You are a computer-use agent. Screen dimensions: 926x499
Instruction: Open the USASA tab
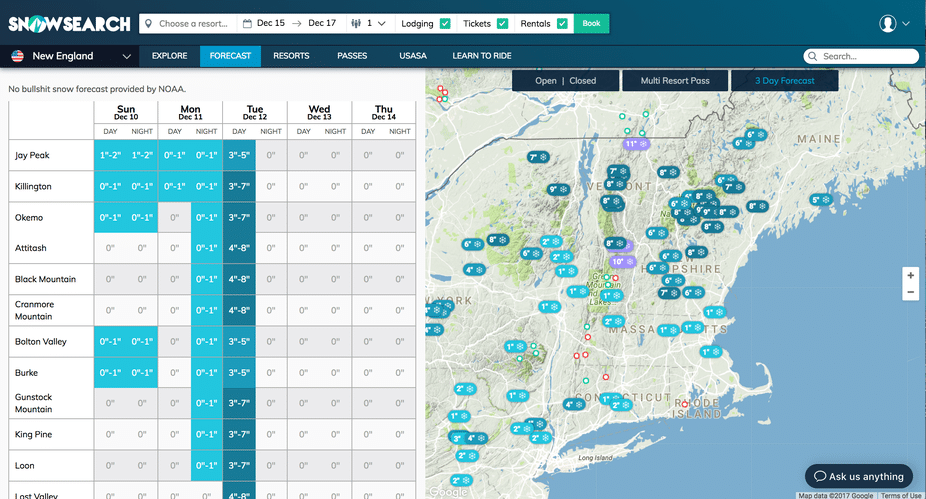tap(413, 56)
